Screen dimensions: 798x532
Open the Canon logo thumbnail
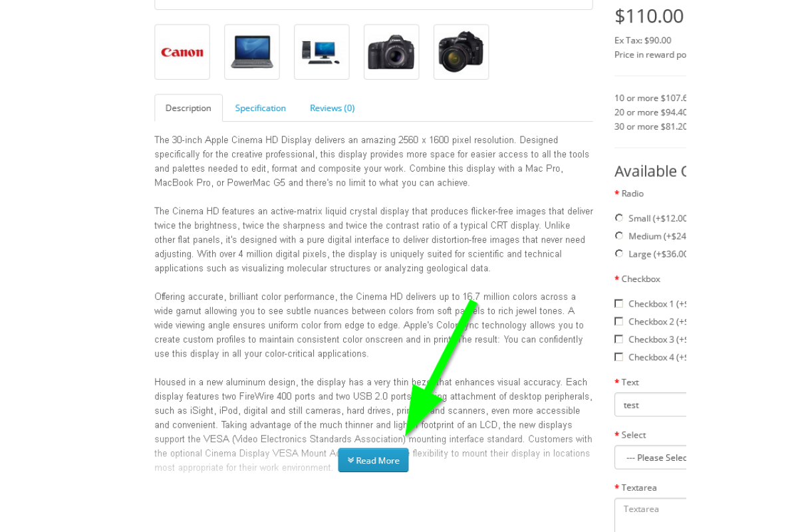point(182,52)
